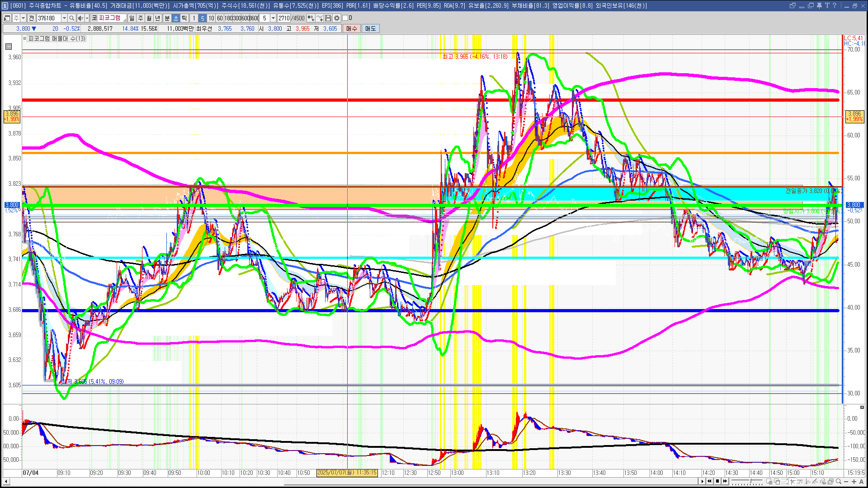
Task: Click the zoom-in plus icon at bottom right
Action: [854, 482]
